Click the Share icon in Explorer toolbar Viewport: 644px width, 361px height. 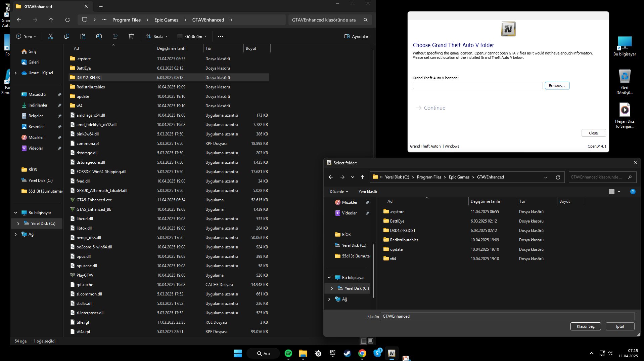pos(115,36)
